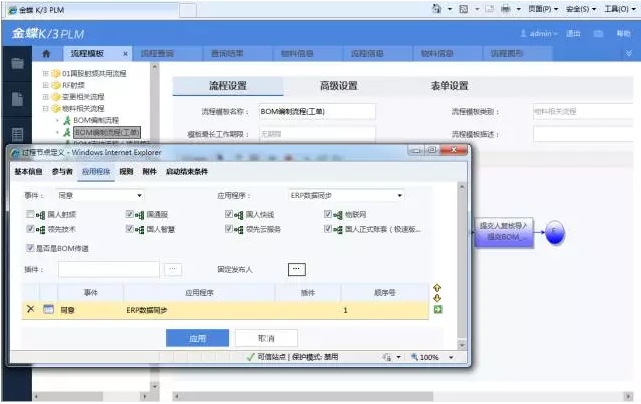Expand the 01 shared-flow tree folder
This screenshot has height=404, width=641.
click(45, 74)
